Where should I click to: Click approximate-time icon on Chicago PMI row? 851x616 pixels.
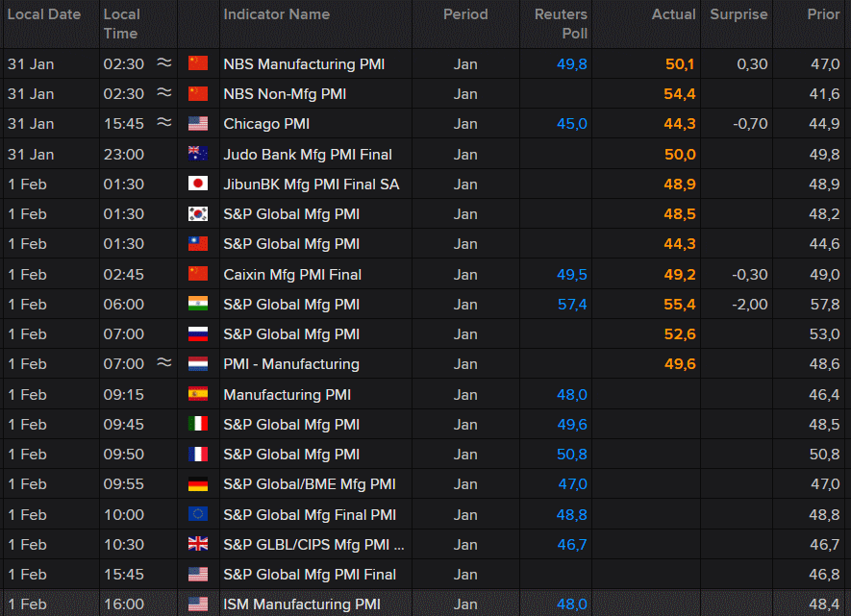[163, 123]
